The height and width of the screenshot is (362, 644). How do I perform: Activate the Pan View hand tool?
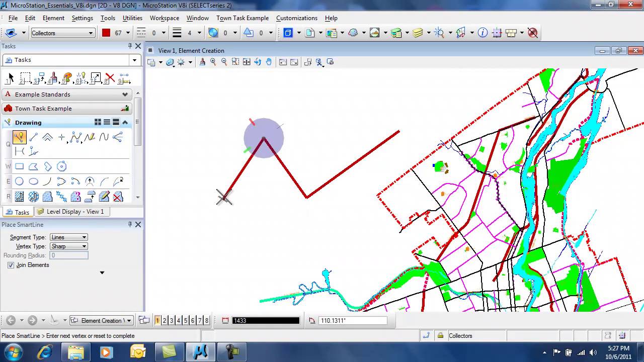pyautogui.click(x=269, y=62)
